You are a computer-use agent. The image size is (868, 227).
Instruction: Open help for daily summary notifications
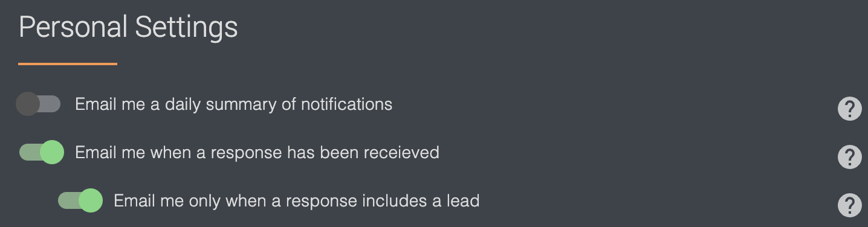pyautogui.click(x=849, y=109)
